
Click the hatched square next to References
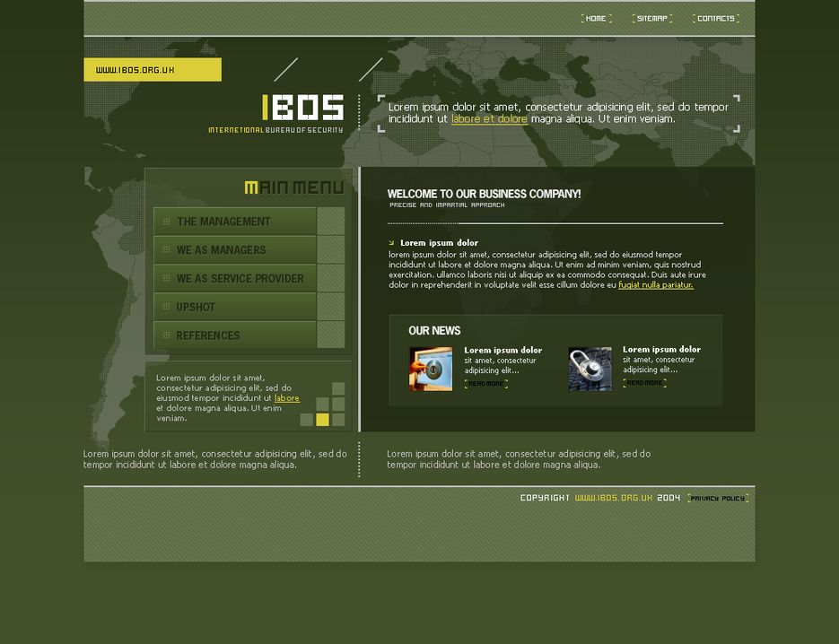[x=331, y=335]
